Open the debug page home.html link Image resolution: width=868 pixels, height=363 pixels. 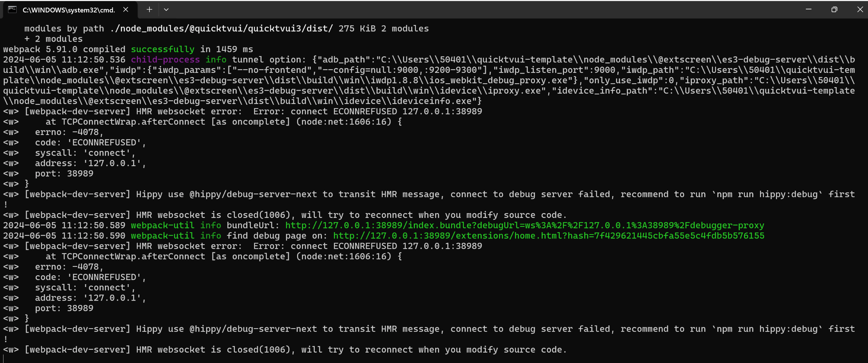click(x=549, y=236)
